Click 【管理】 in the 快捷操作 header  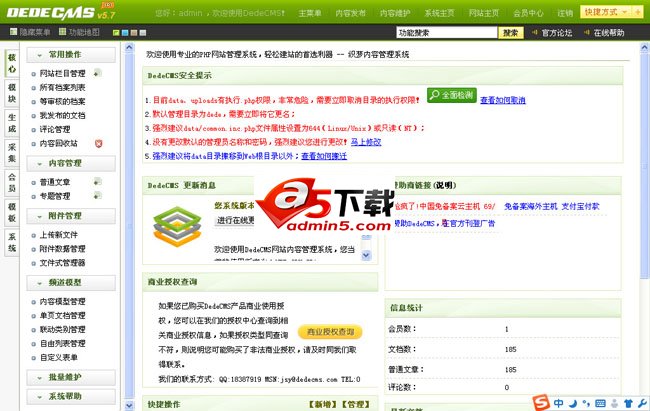click(x=354, y=404)
